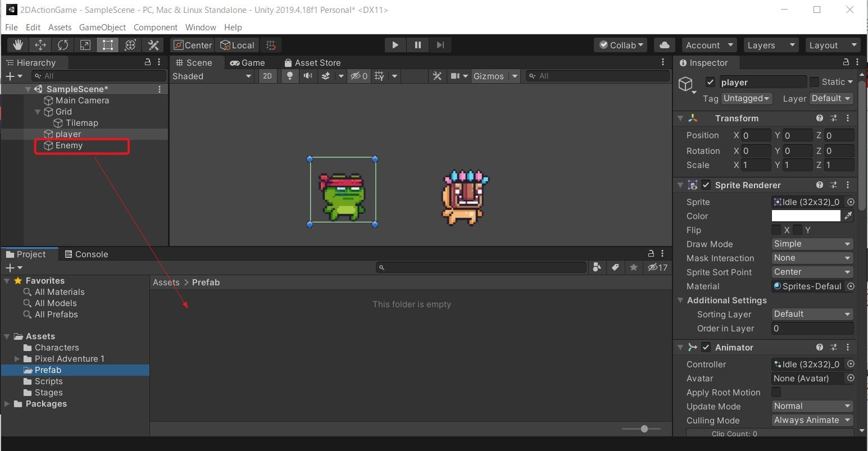Viewport: 868px width, 451px height.
Task: Lock the Inspector panel
Action: 846,62
